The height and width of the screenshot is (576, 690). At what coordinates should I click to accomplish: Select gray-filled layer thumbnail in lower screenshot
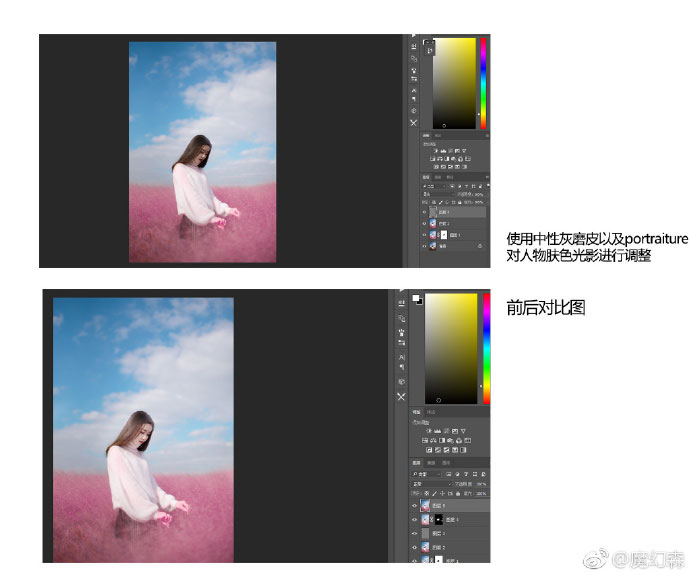(x=425, y=533)
